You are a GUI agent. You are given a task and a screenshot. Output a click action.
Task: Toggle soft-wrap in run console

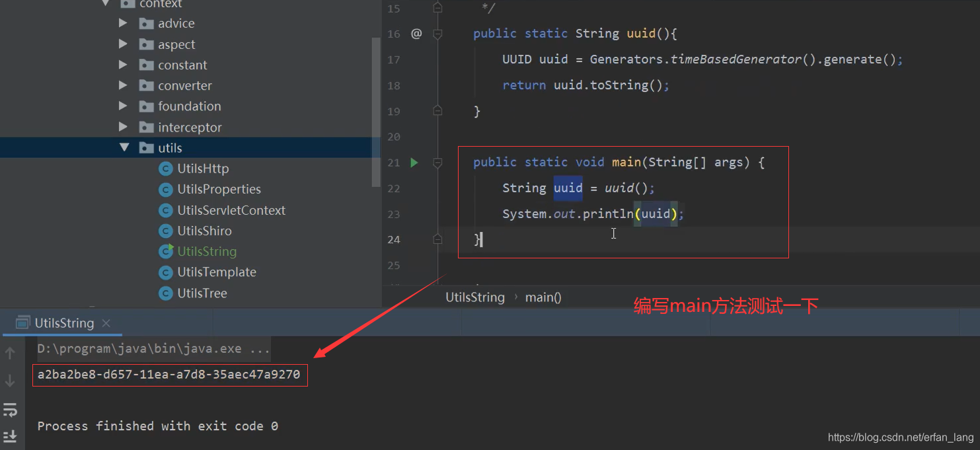click(10, 410)
